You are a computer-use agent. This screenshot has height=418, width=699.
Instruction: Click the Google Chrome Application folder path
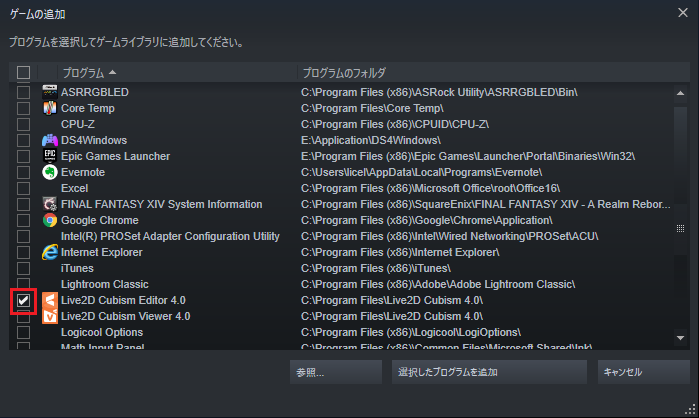(x=427, y=221)
